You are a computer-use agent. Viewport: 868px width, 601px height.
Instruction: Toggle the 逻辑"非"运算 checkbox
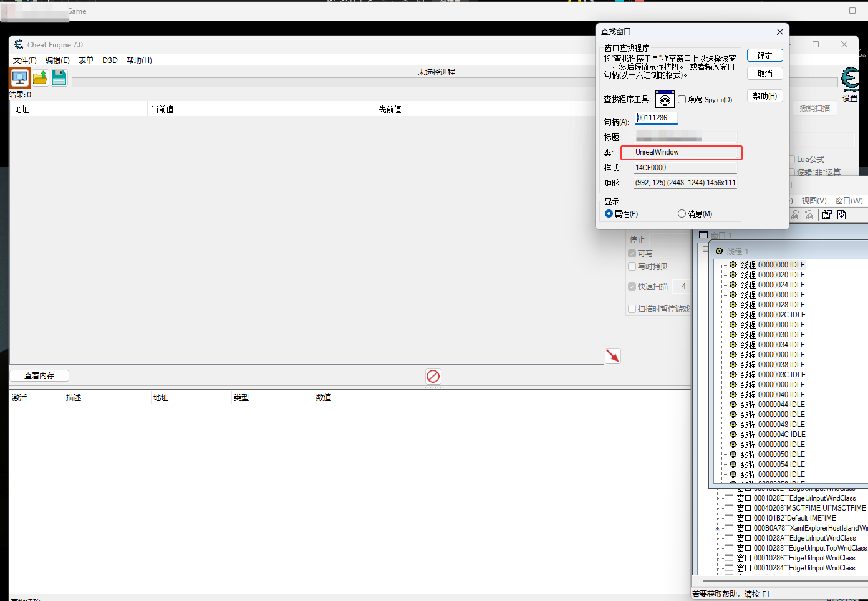(x=792, y=172)
